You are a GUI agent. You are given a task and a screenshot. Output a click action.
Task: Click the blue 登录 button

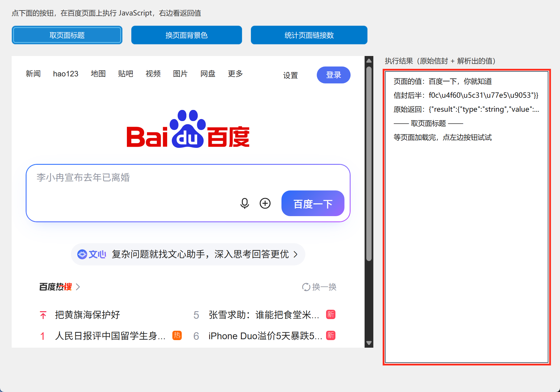click(334, 75)
